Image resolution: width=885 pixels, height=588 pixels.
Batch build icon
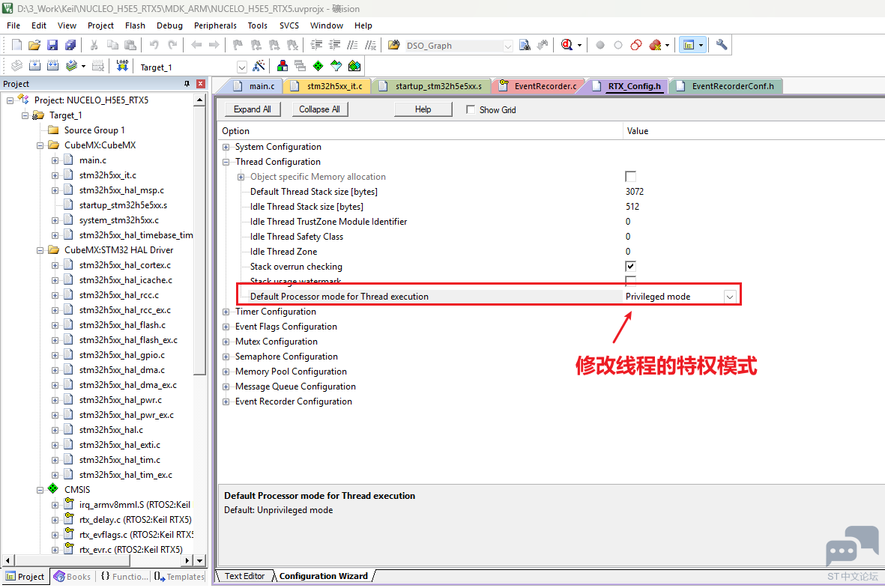pyautogui.click(x=71, y=66)
